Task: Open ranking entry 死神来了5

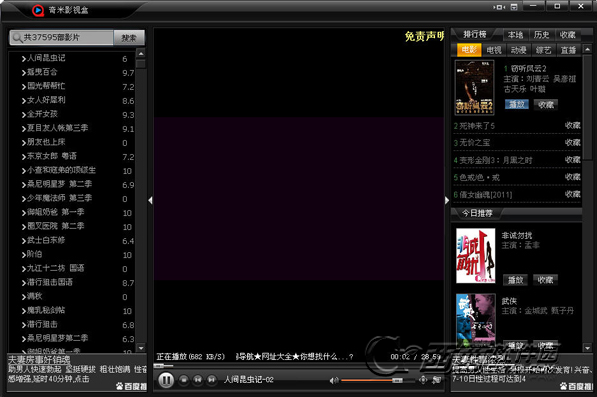Action: click(477, 126)
